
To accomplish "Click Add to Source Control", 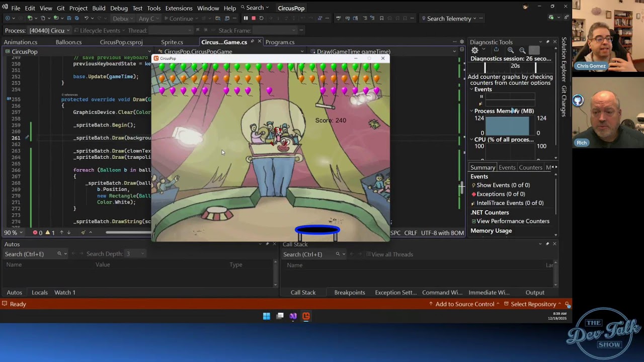I will [x=464, y=304].
